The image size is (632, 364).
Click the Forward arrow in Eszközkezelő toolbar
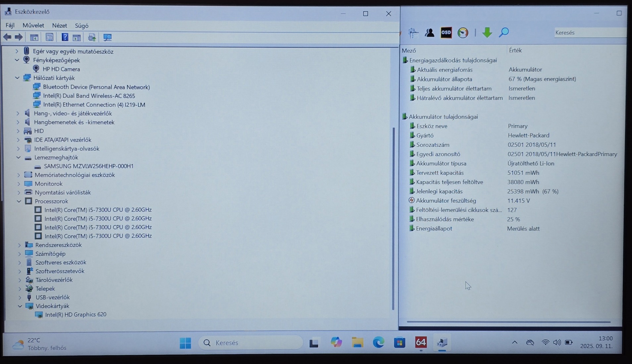pos(19,37)
